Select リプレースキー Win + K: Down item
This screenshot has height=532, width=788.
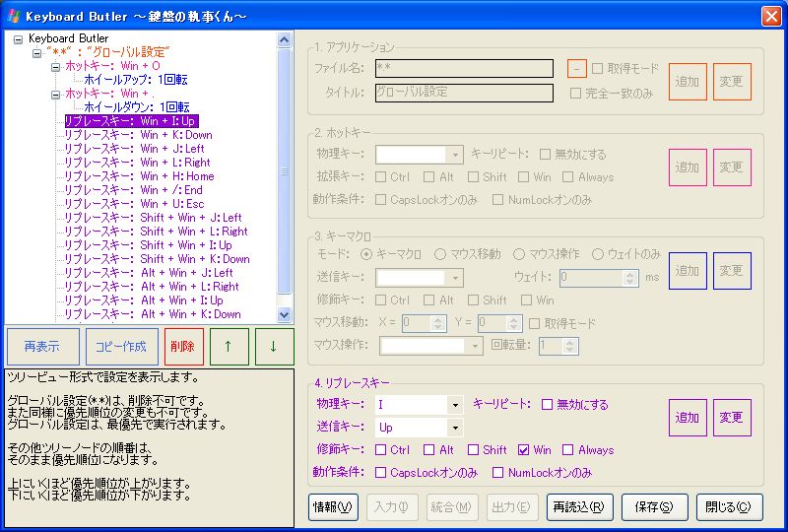138,135
